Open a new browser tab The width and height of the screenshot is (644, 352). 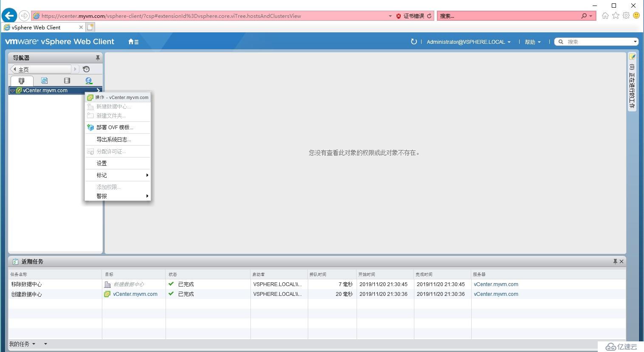pos(90,27)
